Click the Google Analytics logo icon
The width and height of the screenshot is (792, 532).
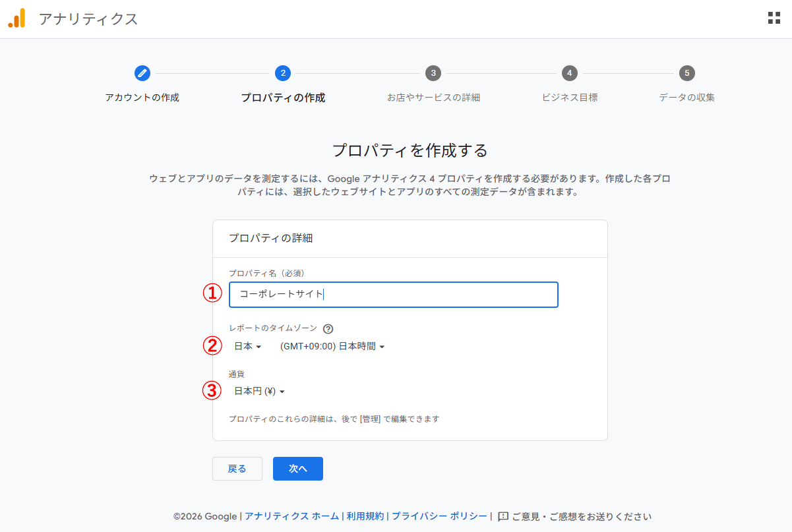tap(16, 18)
